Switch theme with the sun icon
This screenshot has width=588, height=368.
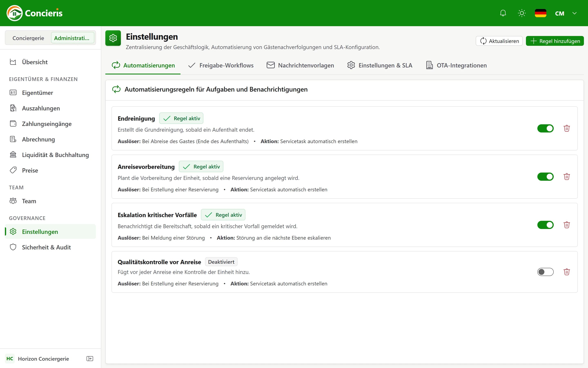pos(522,13)
